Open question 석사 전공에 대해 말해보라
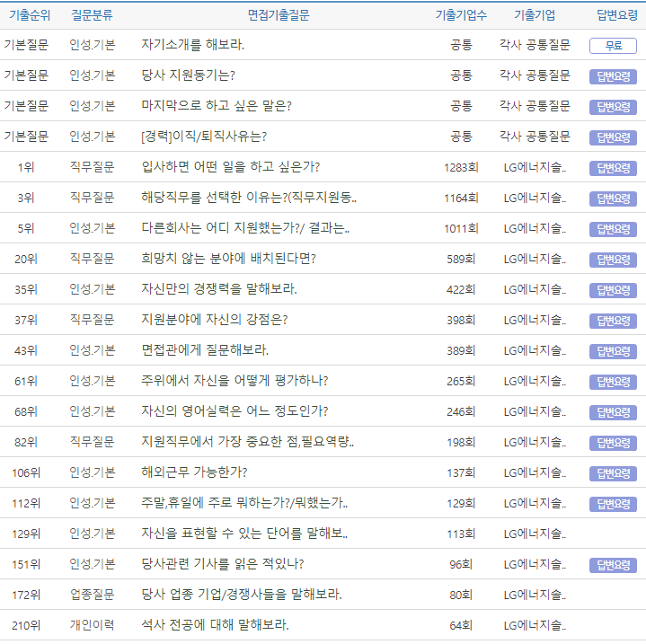Image resolution: width=646 pixels, height=644 pixels. 215,625
